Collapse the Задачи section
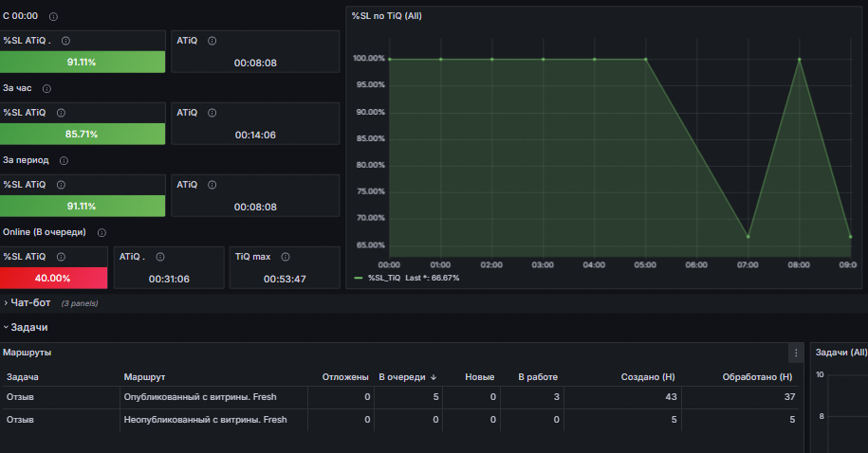 [x=26, y=328]
